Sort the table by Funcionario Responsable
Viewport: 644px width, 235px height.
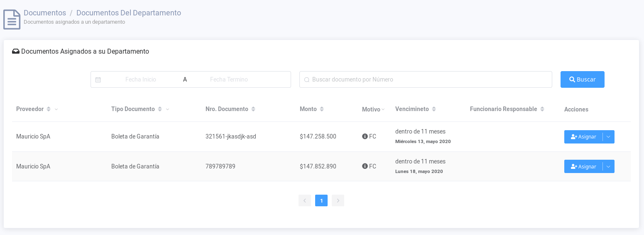point(542,109)
